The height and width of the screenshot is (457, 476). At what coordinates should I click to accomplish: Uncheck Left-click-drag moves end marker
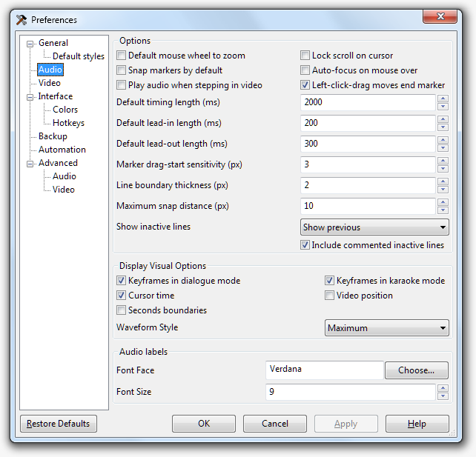305,85
